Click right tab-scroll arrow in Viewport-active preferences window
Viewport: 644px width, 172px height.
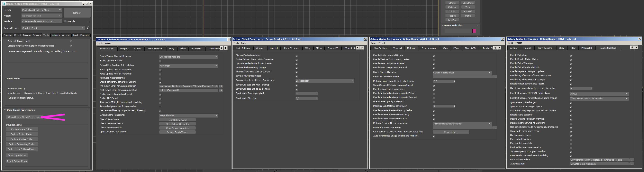(362, 48)
